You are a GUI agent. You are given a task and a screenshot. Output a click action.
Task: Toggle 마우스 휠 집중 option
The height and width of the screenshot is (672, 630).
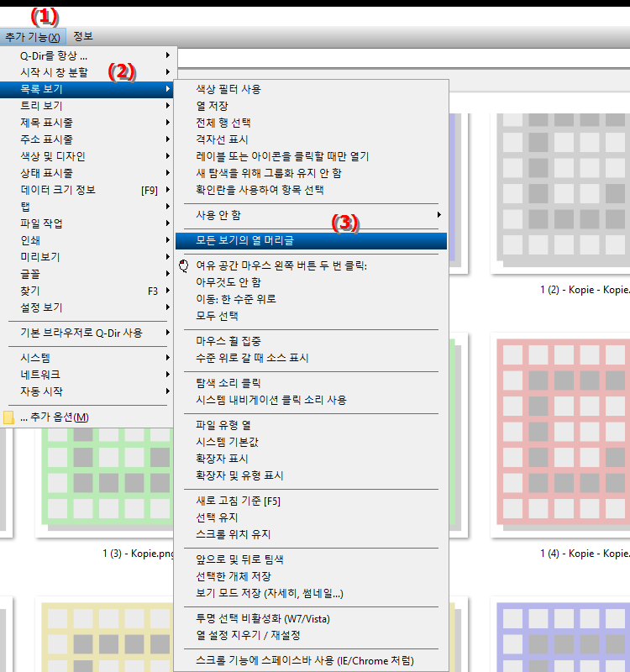(x=311, y=341)
